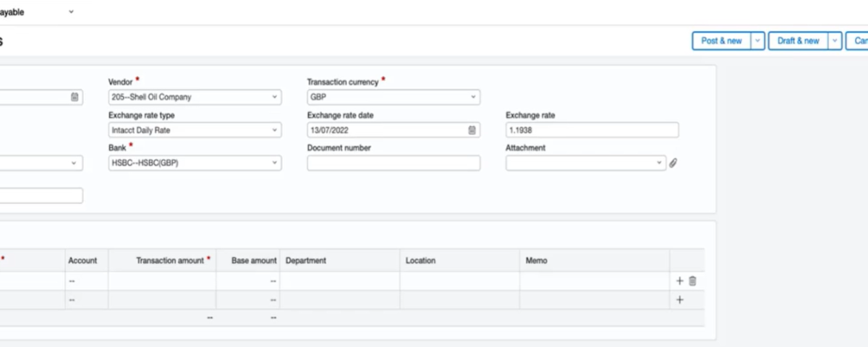The image size is (868, 347).
Task: Click the Post & new button
Action: point(722,41)
